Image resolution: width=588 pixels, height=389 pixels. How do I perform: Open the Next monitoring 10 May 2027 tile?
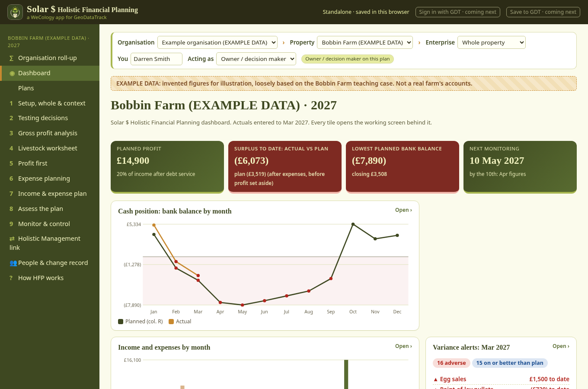pyautogui.click(x=520, y=166)
